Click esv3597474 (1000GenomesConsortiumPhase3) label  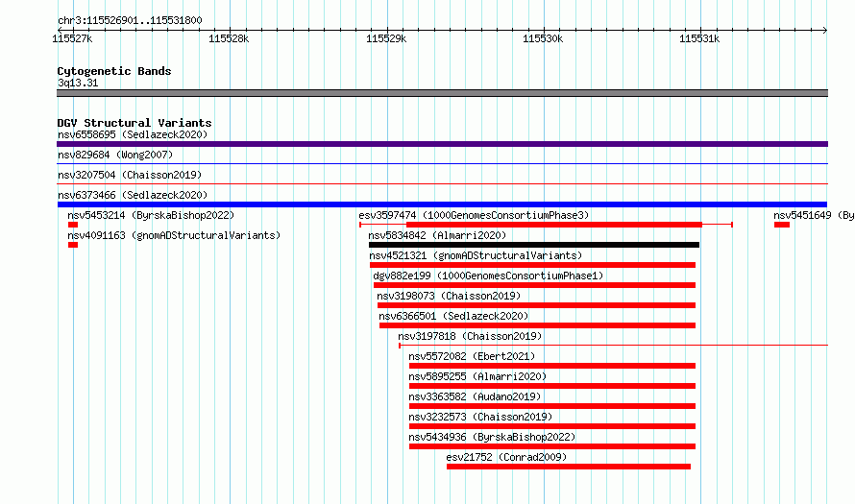point(474,215)
